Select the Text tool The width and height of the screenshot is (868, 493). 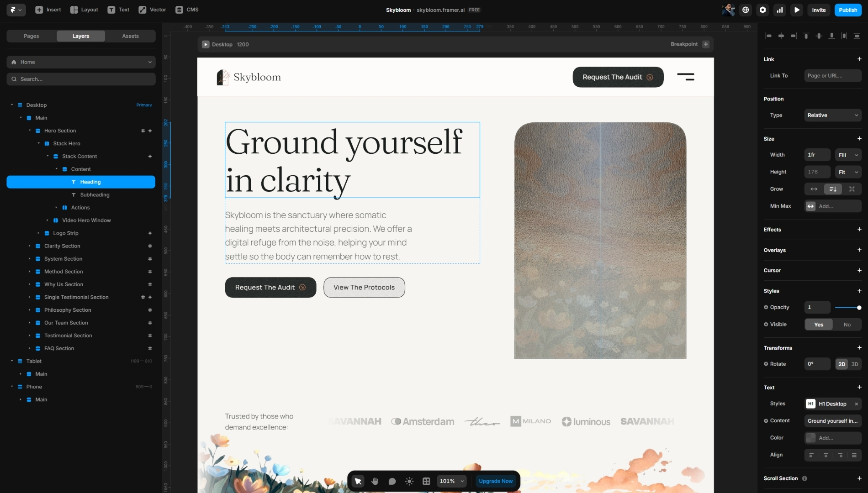tap(118, 10)
